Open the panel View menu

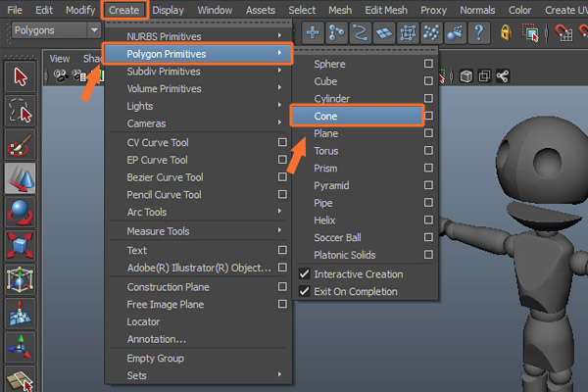point(60,59)
